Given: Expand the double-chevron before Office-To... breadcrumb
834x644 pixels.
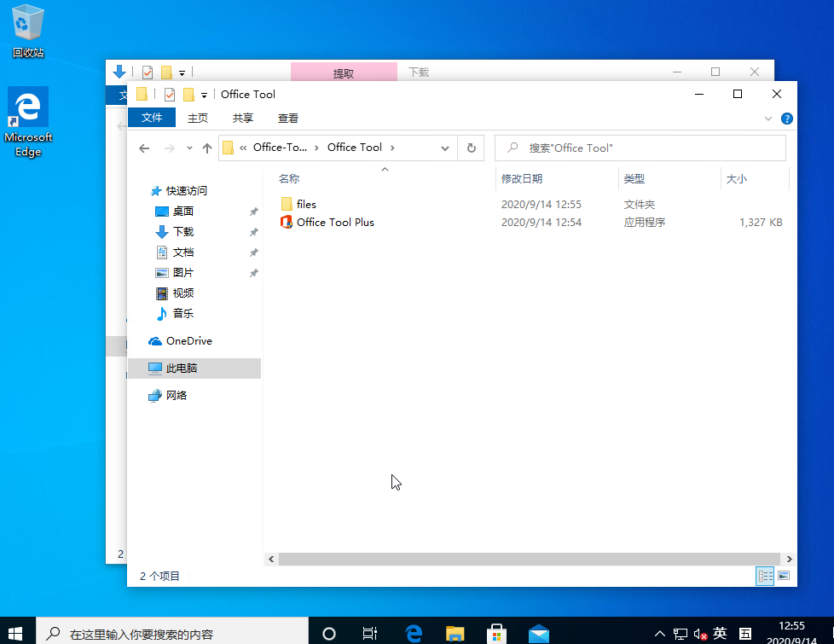Looking at the screenshot, I should [x=243, y=148].
